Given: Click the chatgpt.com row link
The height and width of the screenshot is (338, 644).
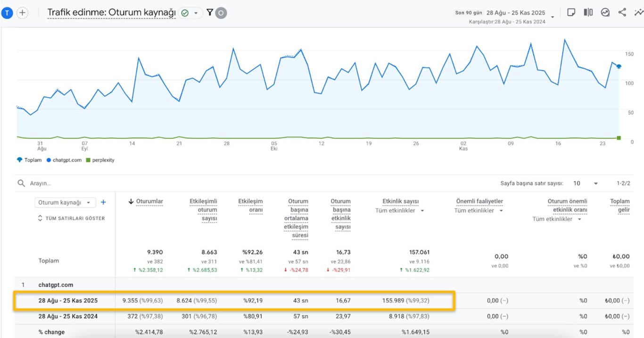Looking at the screenshot, I should pos(55,285).
